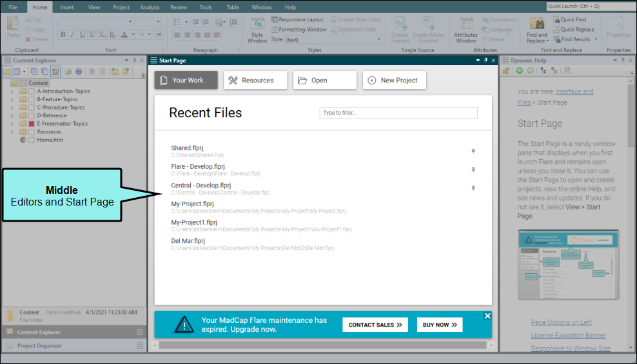
Task: Click the BUY NOW button
Action: [440, 325]
